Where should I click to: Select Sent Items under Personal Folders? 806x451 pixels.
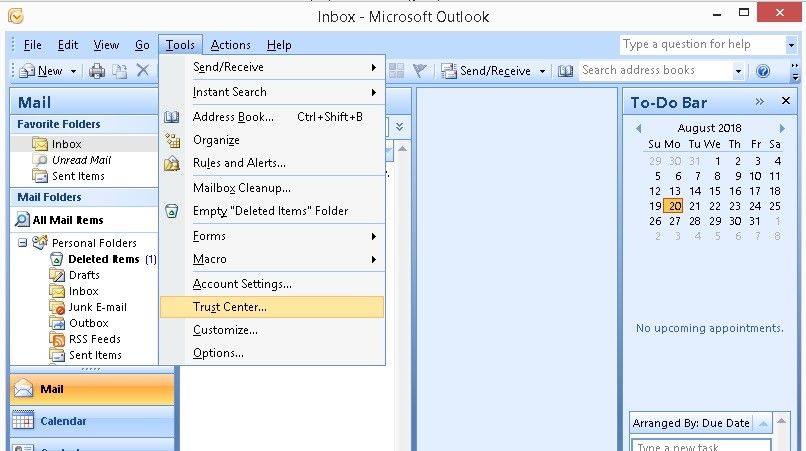coord(95,355)
